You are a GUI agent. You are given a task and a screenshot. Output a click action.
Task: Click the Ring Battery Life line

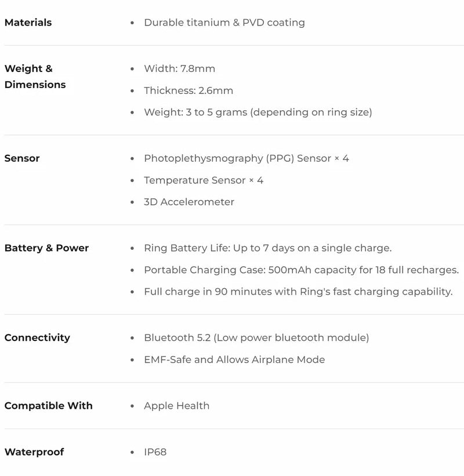click(267, 248)
